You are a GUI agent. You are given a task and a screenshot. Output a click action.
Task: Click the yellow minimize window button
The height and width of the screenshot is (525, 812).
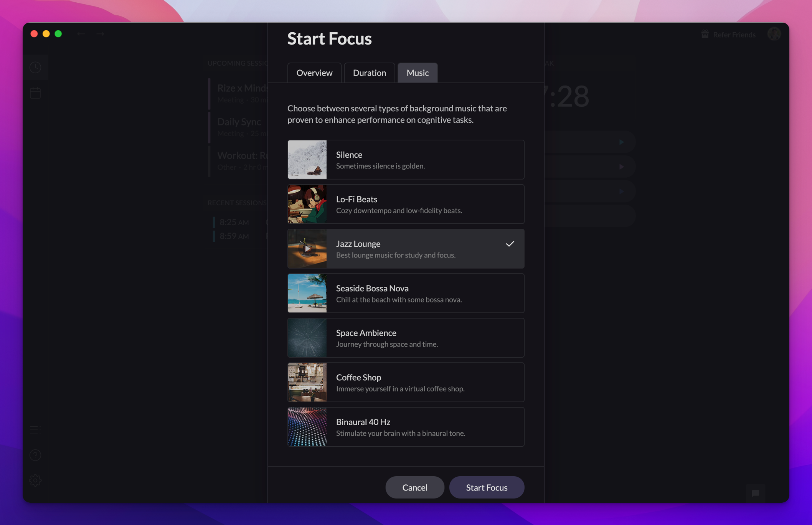coord(46,34)
